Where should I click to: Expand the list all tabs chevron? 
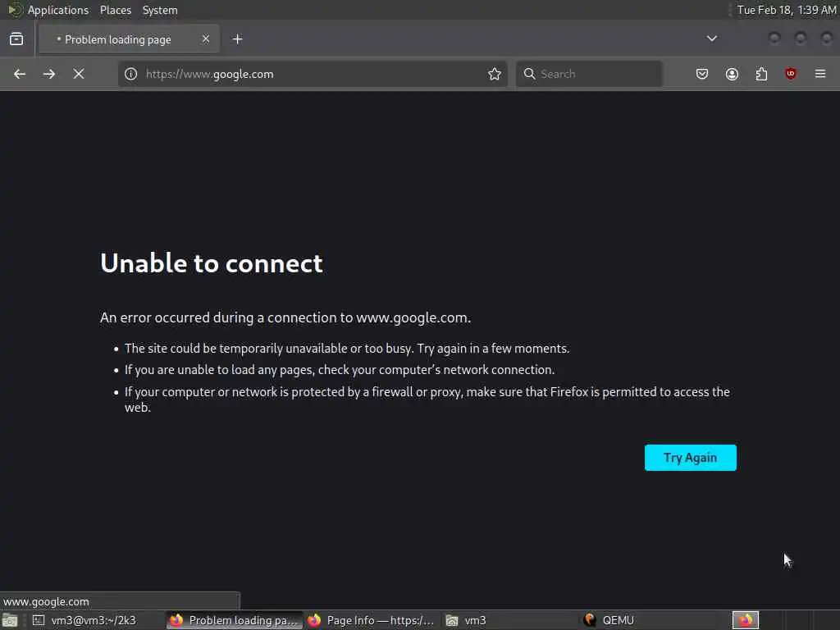tap(711, 39)
